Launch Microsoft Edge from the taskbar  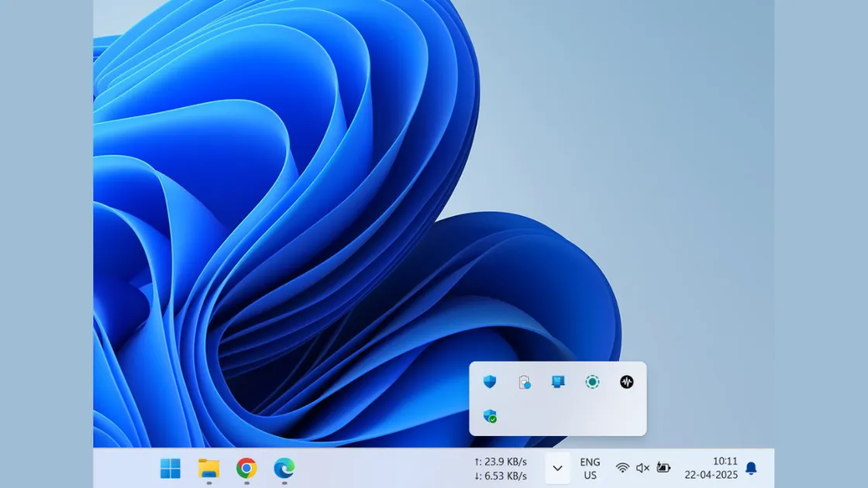(284, 468)
